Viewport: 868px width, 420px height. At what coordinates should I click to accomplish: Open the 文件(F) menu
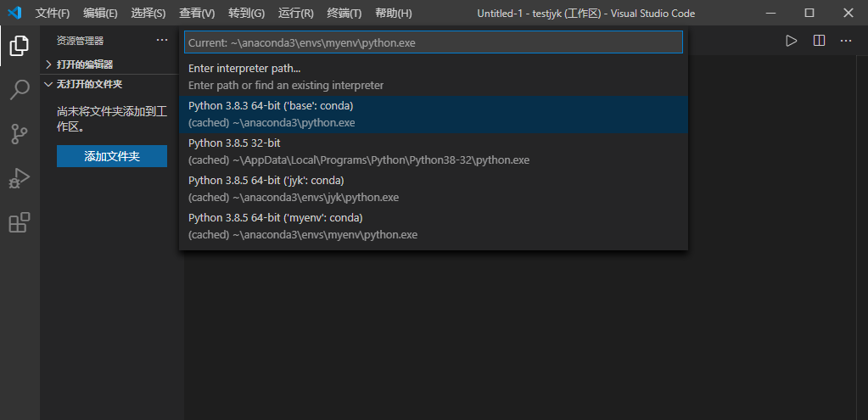pos(53,13)
